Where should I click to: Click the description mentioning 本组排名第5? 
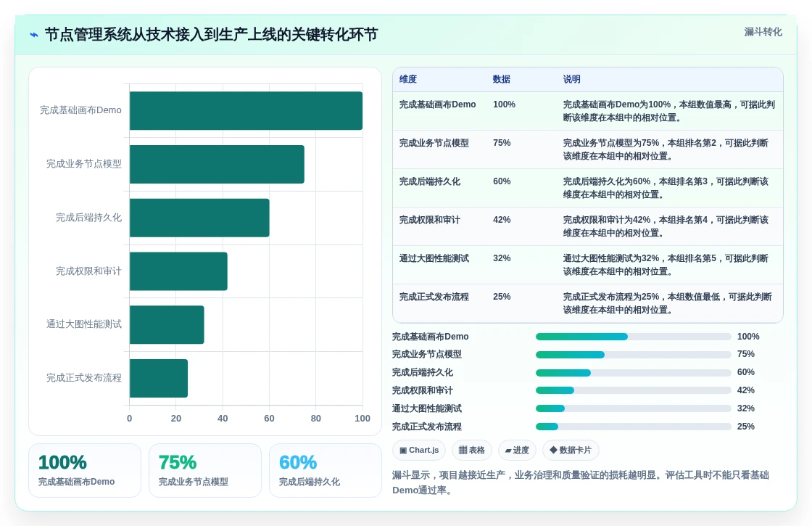(x=666, y=264)
